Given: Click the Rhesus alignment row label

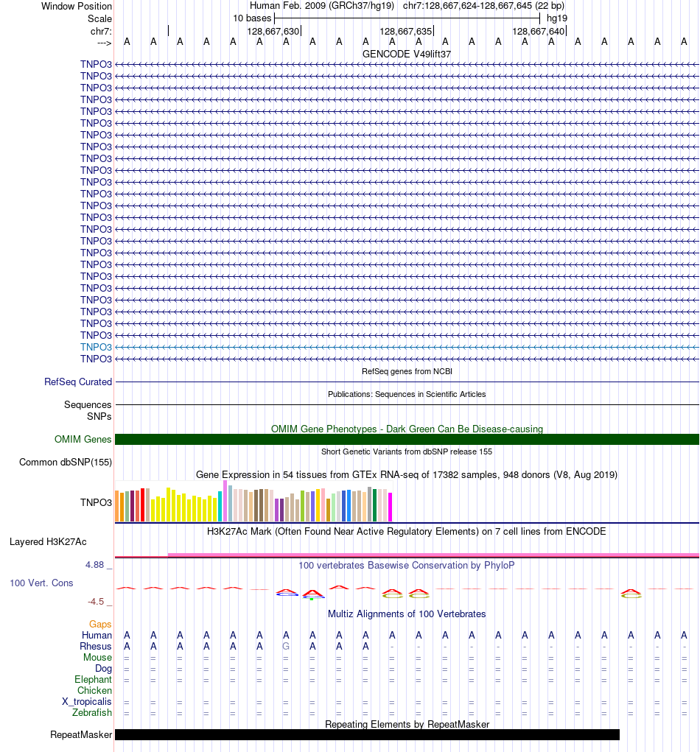Looking at the screenshot, I should pos(96,646).
